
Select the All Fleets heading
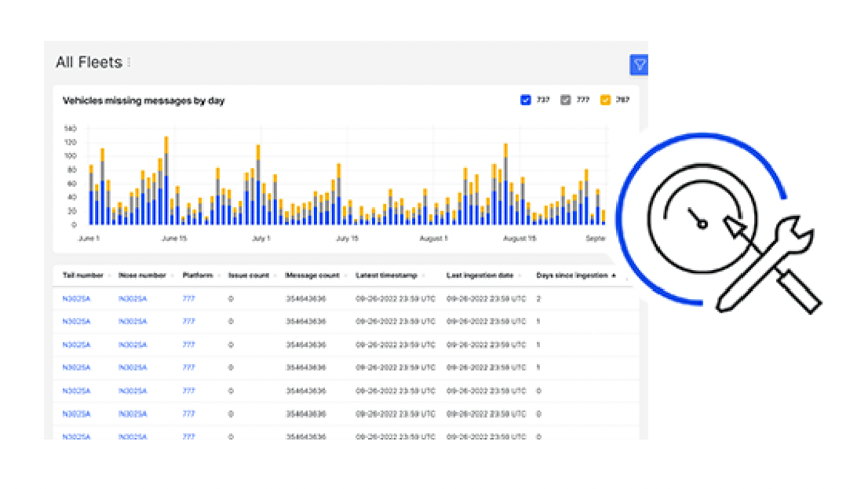89,62
